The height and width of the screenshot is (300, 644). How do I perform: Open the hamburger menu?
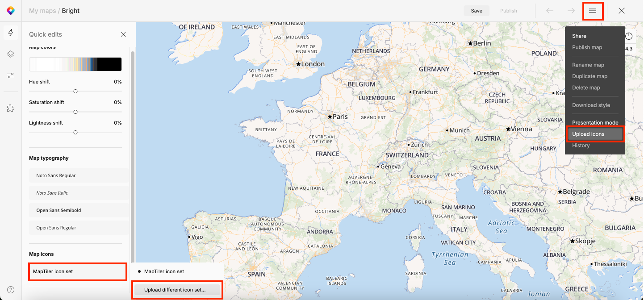[x=593, y=11]
